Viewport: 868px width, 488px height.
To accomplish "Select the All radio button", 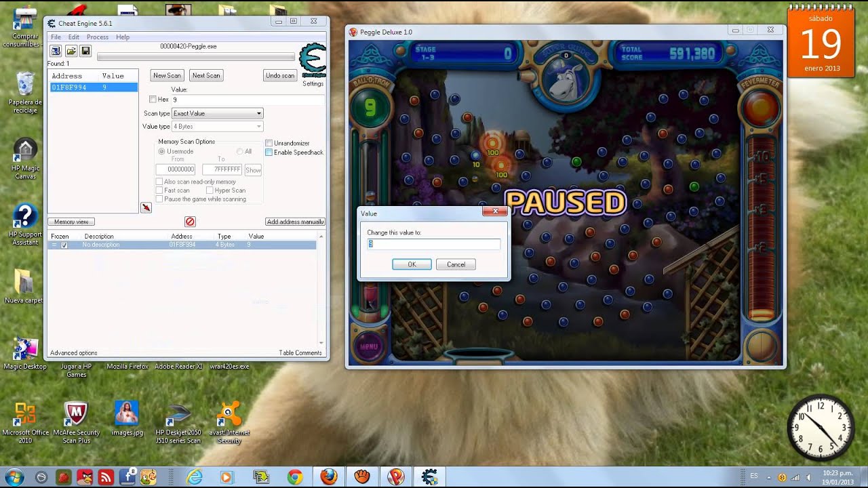I will click(x=240, y=151).
